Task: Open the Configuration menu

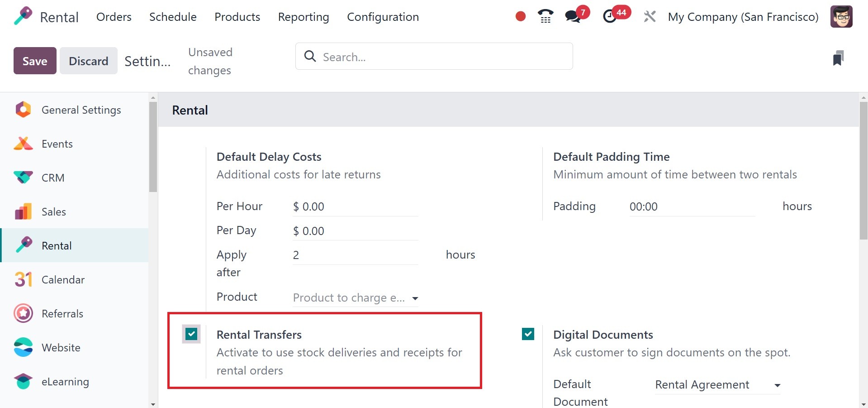Action: click(383, 17)
